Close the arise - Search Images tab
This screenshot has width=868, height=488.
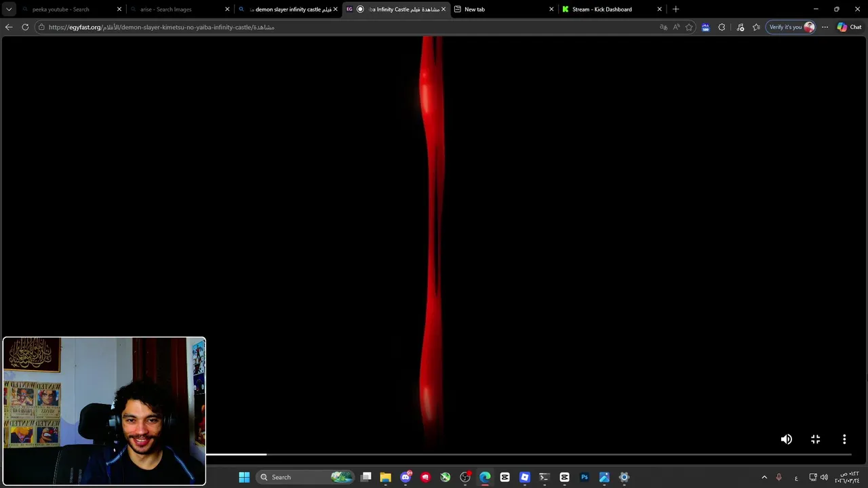[x=227, y=9]
